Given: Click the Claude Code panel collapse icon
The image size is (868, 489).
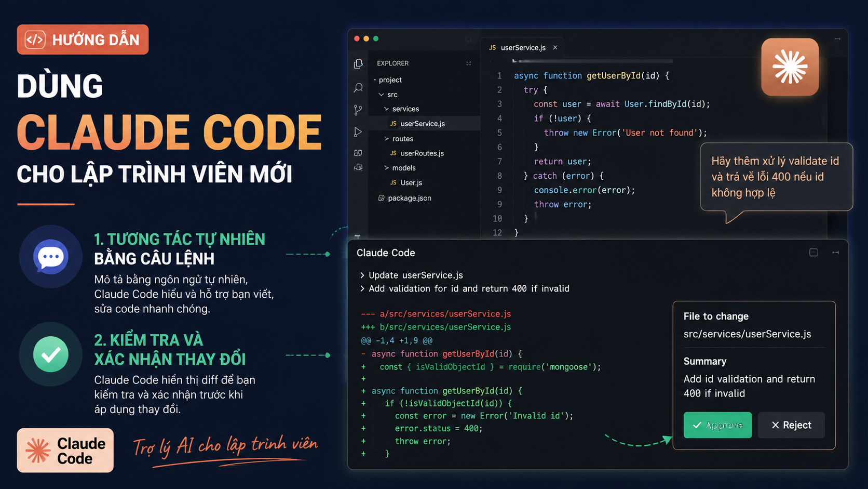Looking at the screenshot, I should tap(835, 253).
